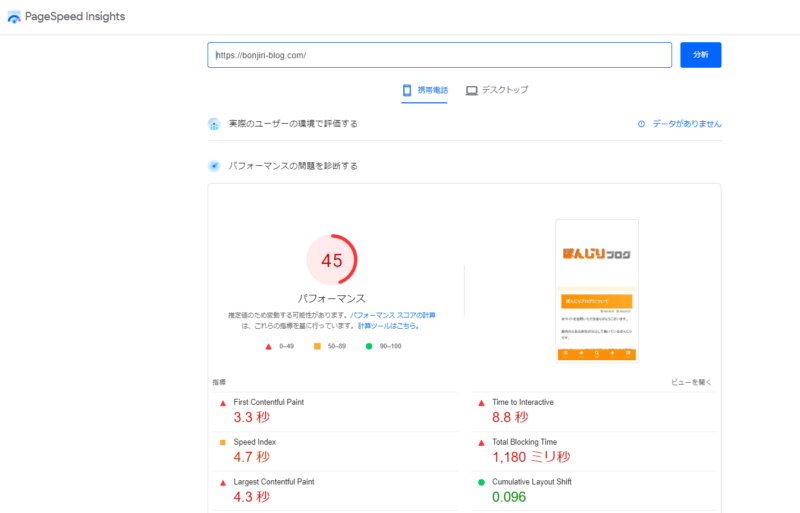800x513 pixels.
Task: Click the 指標 metrics label
Action: 219,382
